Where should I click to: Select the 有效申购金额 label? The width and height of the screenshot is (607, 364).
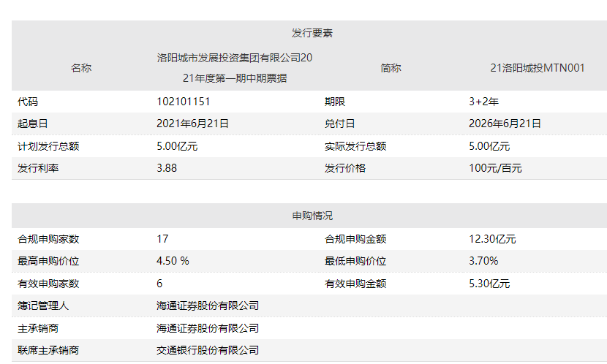tap(355, 284)
